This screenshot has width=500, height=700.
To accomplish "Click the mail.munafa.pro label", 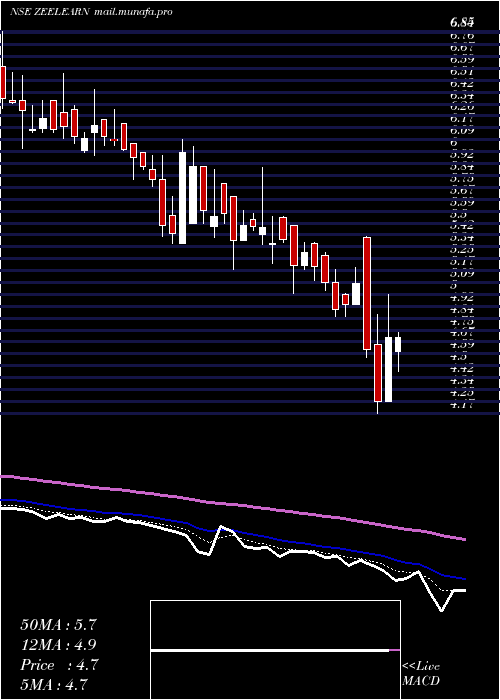I will pos(133,12).
